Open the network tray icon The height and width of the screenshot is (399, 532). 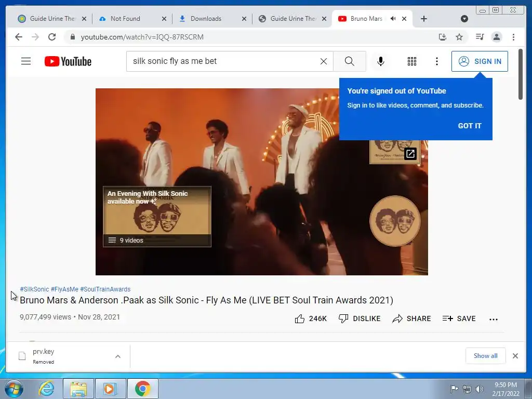pyautogui.click(x=467, y=389)
